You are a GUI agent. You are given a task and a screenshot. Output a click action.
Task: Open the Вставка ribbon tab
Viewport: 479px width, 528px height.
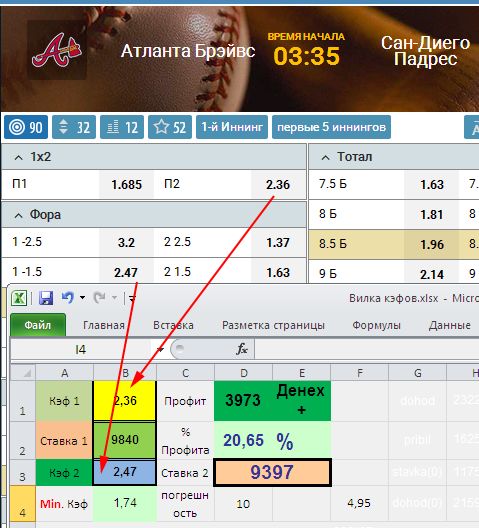173,325
